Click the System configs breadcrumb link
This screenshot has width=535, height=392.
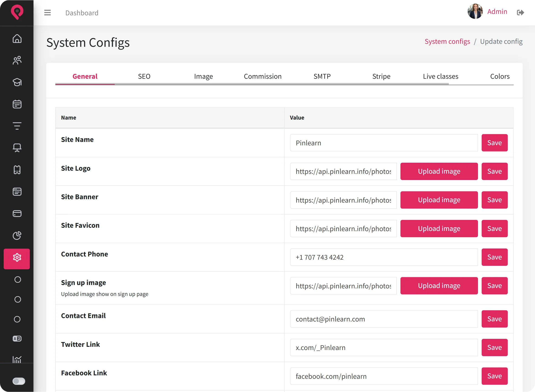[447, 42]
